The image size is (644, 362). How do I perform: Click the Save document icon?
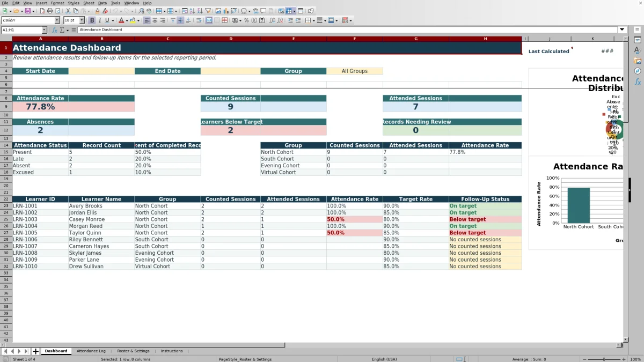(27, 11)
